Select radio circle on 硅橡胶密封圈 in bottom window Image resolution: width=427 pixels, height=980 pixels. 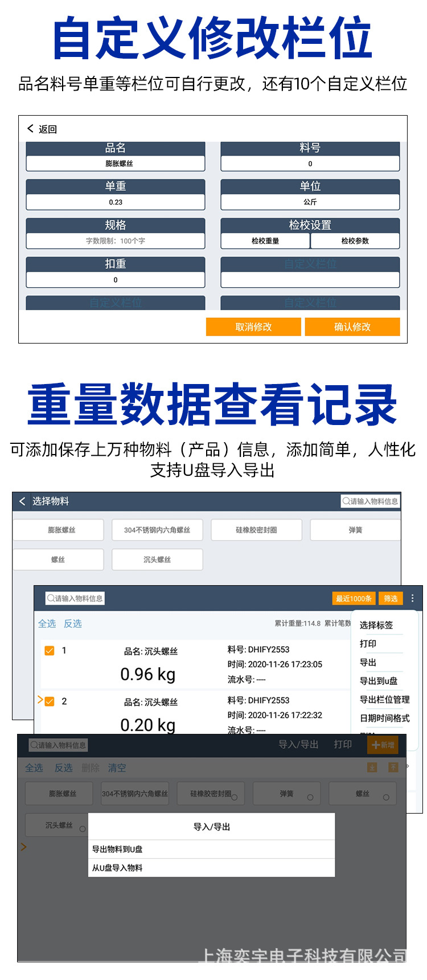(x=235, y=798)
